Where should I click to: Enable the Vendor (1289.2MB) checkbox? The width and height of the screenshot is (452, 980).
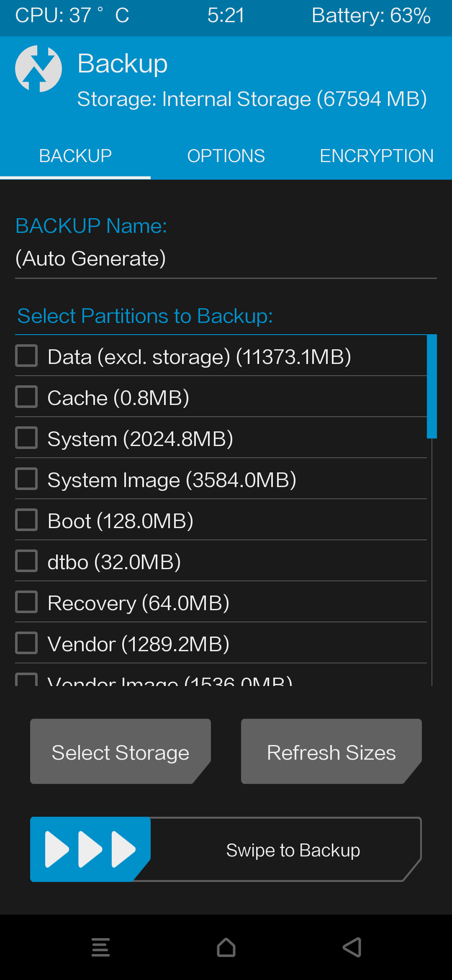[27, 643]
